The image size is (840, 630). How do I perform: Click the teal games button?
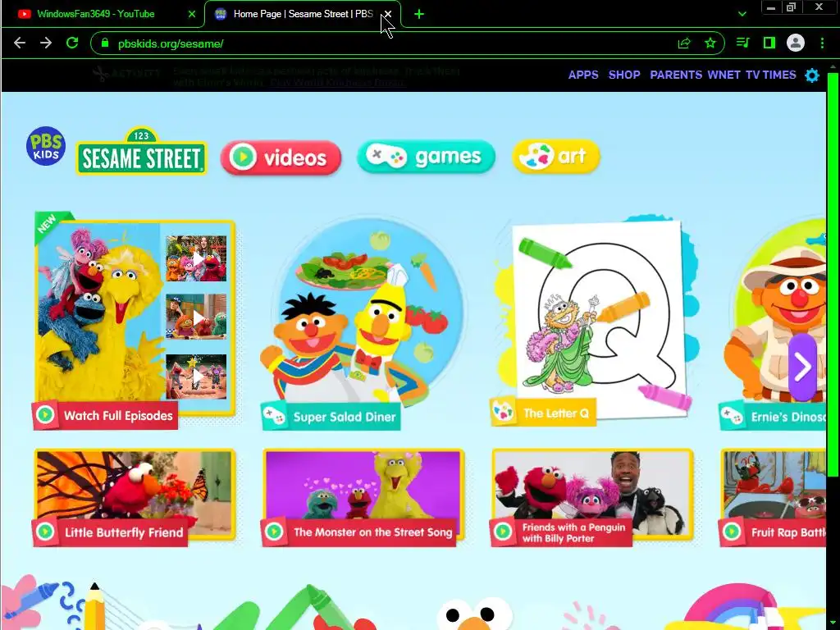pyautogui.click(x=426, y=157)
